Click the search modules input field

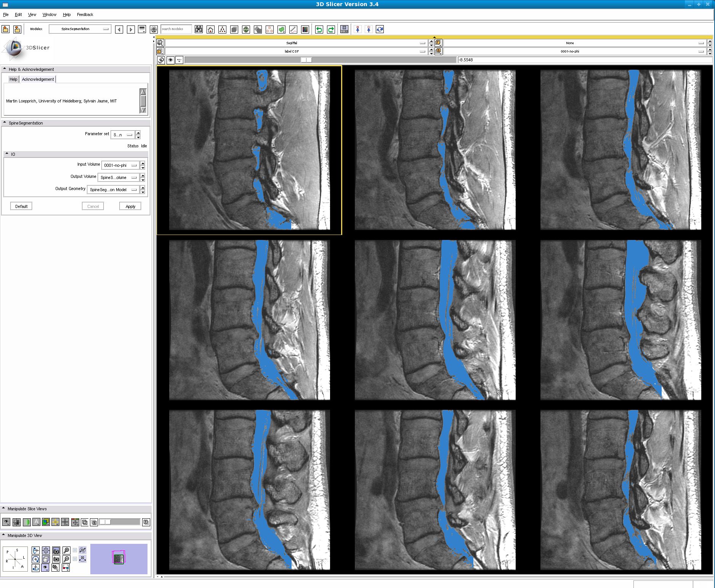[176, 29]
